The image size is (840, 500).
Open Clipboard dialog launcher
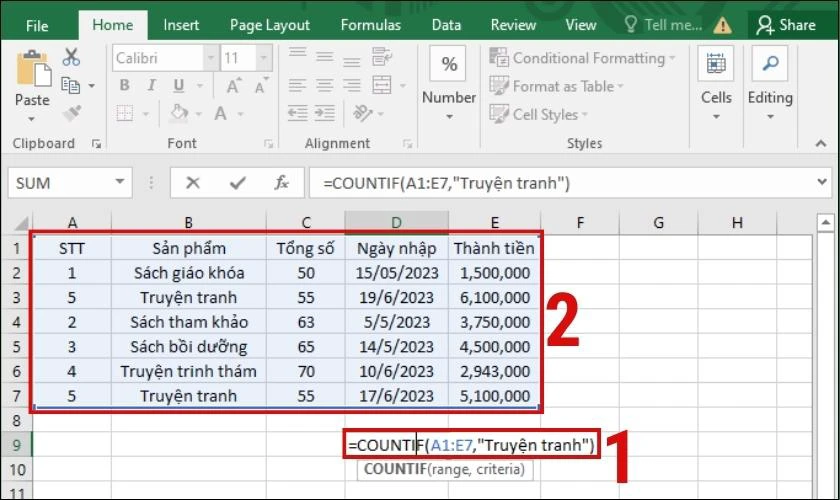pos(96,144)
